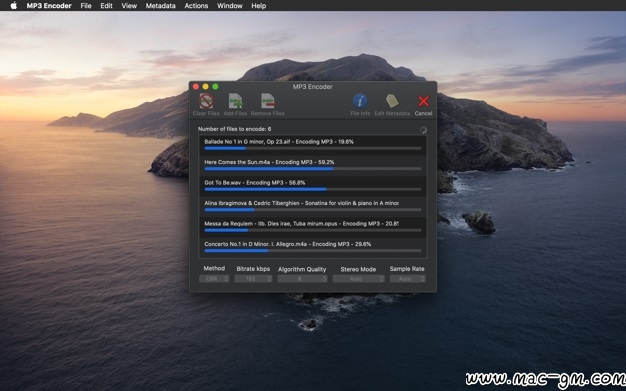Click the Clear Files toolbar icon
Viewport: 626px width, 391px height.
pos(206,101)
